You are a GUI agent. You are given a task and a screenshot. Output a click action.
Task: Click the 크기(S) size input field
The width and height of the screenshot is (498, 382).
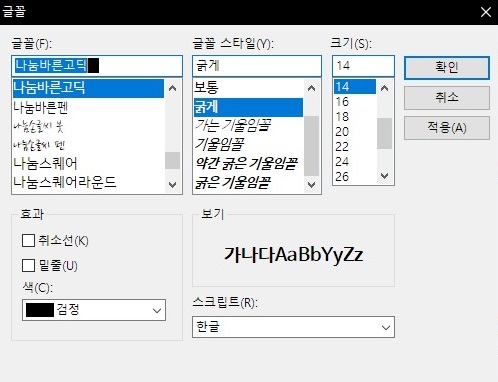coord(363,66)
